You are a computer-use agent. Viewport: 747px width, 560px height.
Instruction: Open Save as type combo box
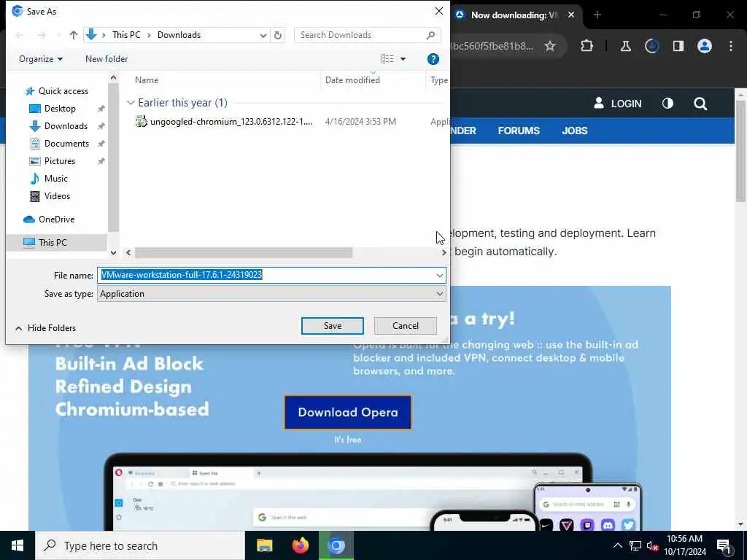click(271, 294)
